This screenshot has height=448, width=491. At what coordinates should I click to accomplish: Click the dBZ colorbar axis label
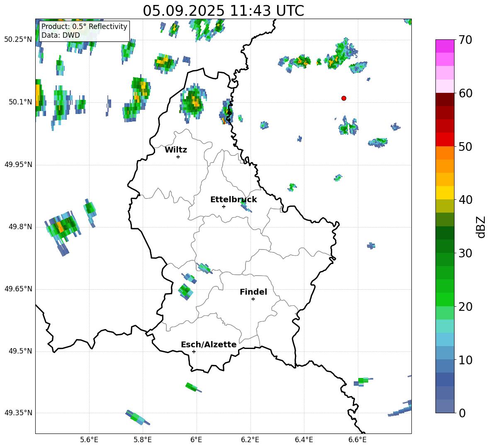pyautogui.click(x=481, y=227)
